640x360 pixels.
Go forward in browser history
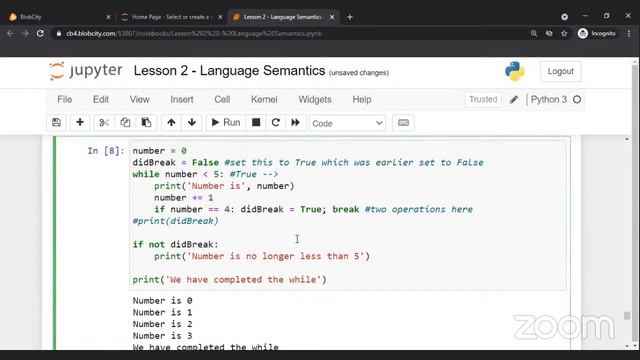click(x=25, y=33)
